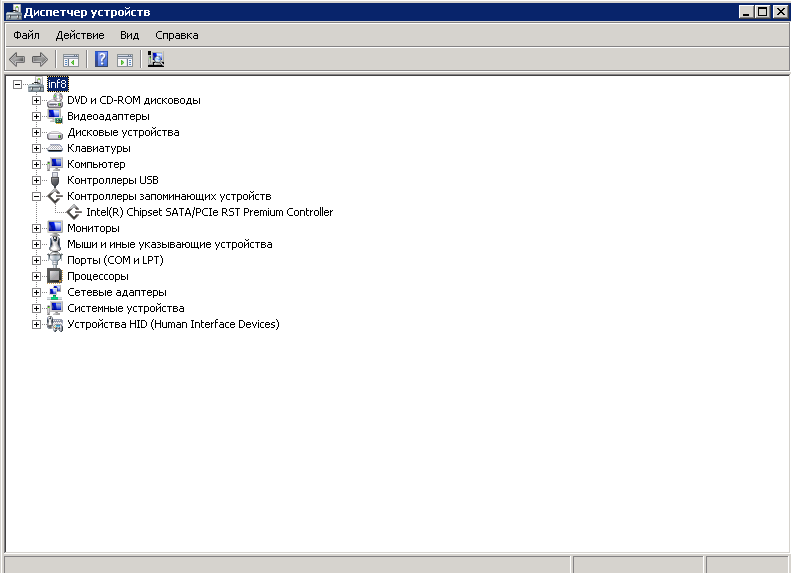This screenshot has height=573, width=791.
Task: Click the Мониторы monitor icon
Action: (54, 227)
